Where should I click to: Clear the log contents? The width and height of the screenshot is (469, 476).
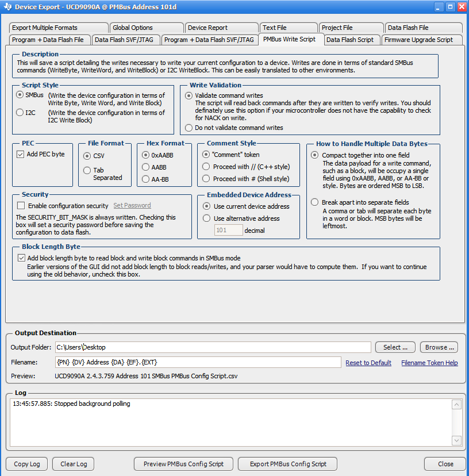[72, 464]
